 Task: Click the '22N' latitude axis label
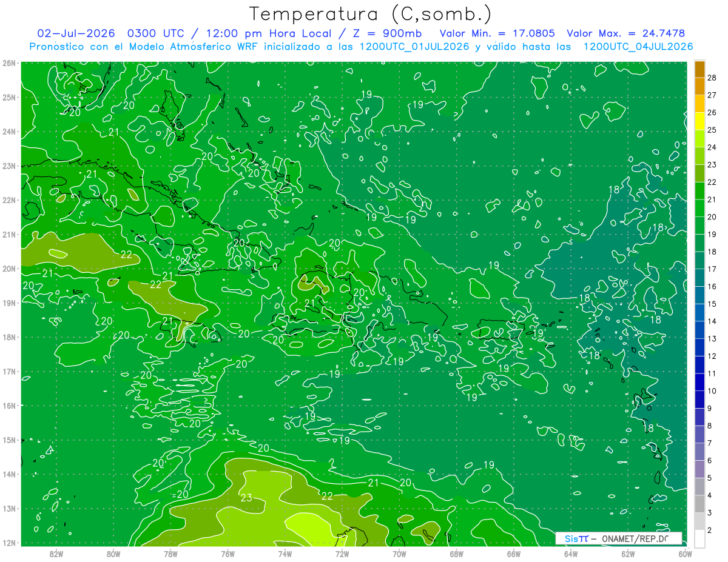click(x=9, y=200)
